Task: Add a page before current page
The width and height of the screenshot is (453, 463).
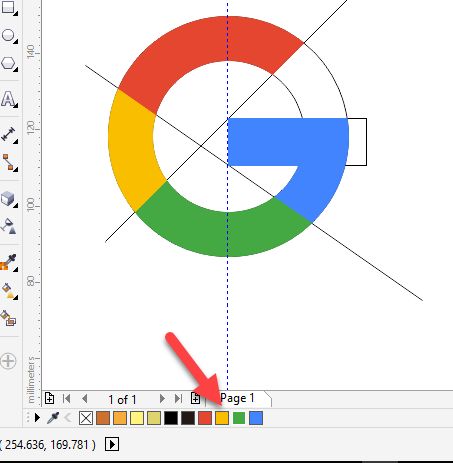Action: click(x=49, y=398)
